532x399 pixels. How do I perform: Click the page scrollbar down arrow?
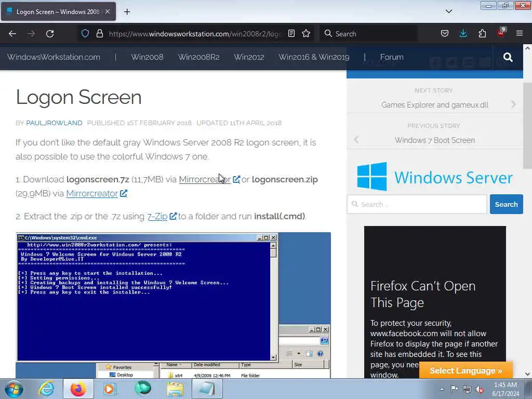click(527, 374)
